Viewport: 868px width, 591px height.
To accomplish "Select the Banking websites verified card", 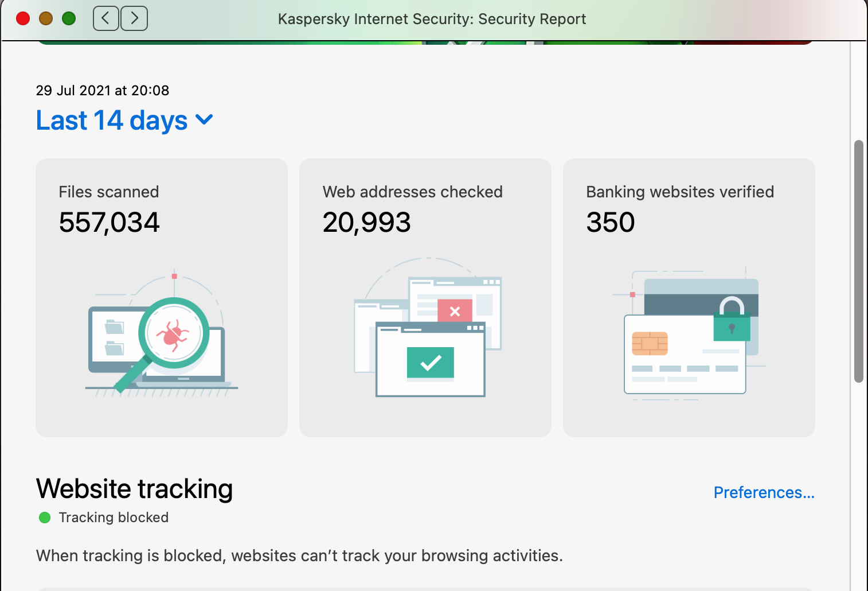I will pos(689,298).
